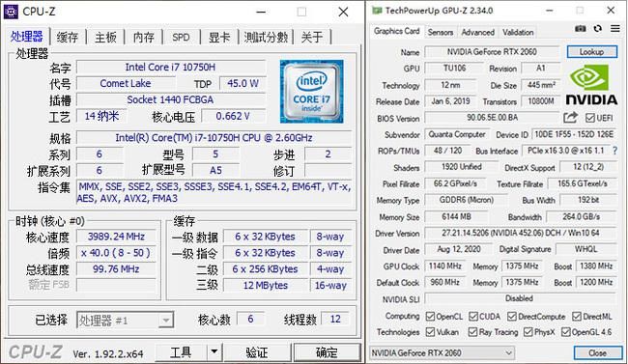Click the Lookup button

pyautogui.click(x=591, y=52)
